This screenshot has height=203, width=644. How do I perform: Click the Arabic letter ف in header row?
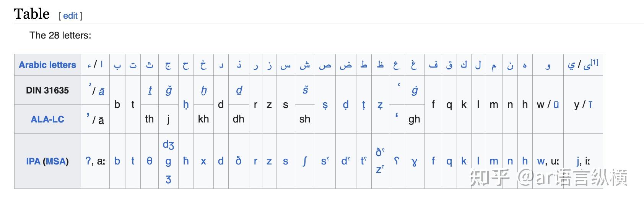(433, 65)
